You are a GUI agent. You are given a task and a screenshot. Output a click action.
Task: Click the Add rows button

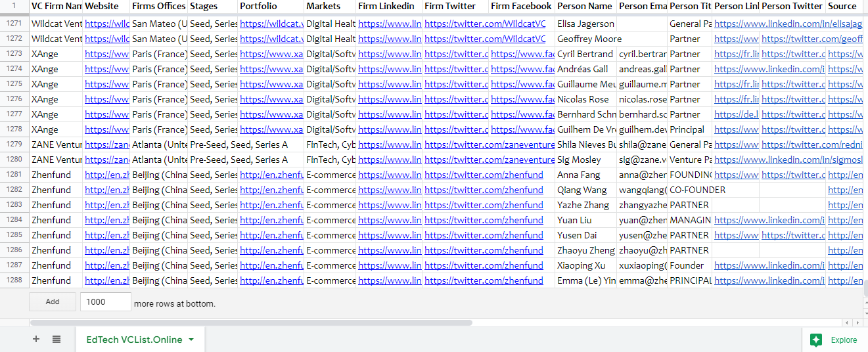pos(53,301)
